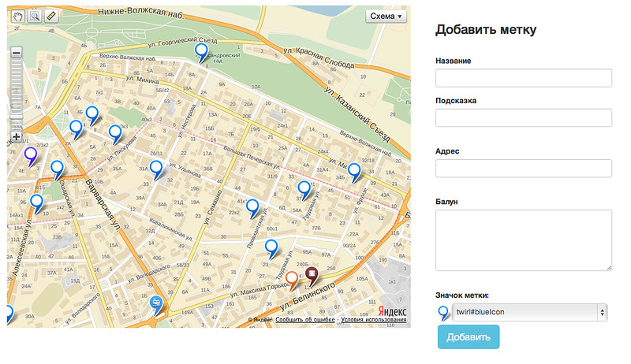The height and width of the screenshot is (364, 631).
Task: Click the Добавить button
Action: pos(469,337)
